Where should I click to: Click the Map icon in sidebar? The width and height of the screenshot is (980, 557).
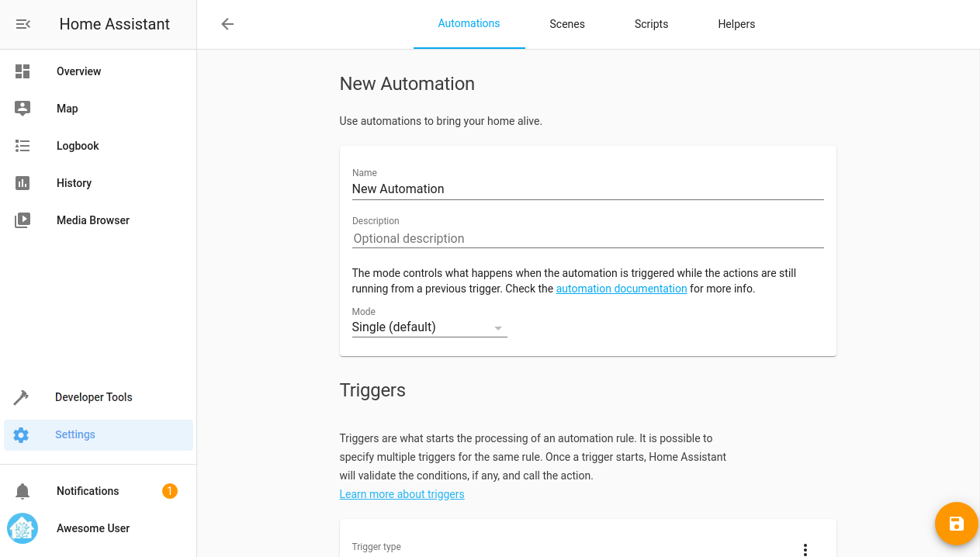pyautogui.click(x=23, y=109)
